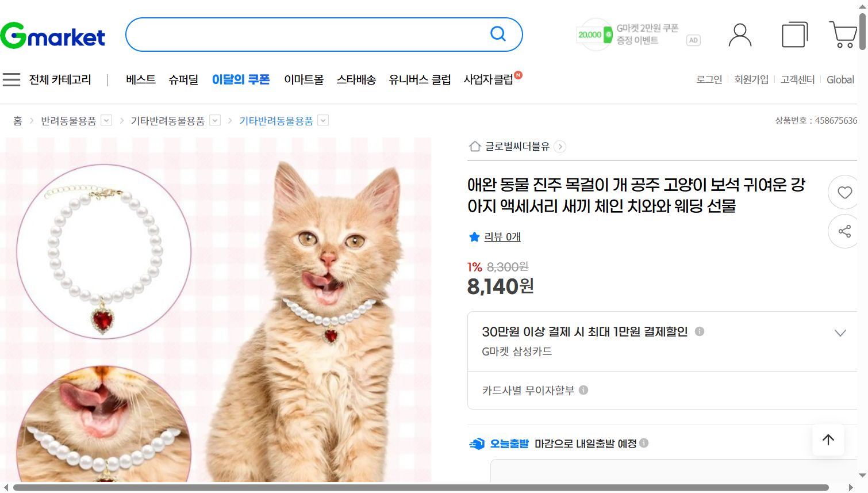
Task: Expand the 반려동물용품 breadcrumb dropdown
Action: (106, 120)
